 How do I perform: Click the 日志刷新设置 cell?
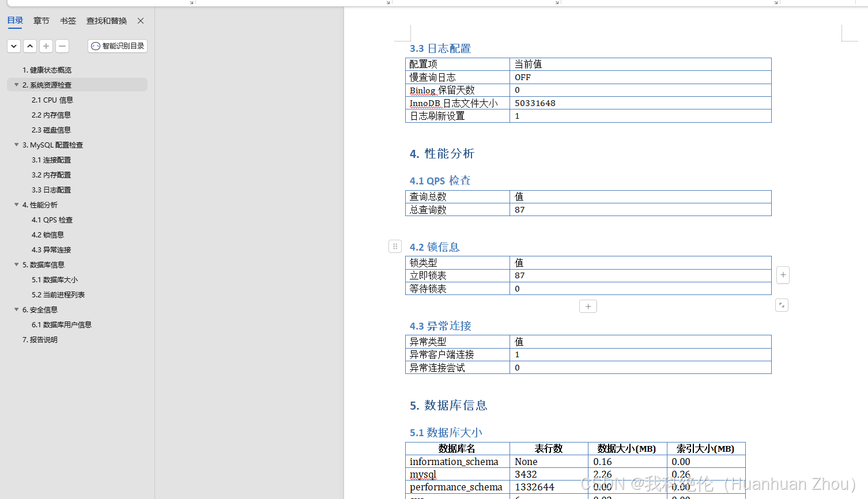coord(458,116)
